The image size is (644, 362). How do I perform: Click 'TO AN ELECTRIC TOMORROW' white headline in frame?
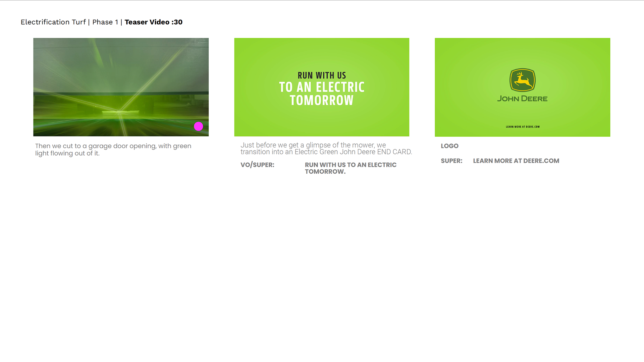point(322,94)
